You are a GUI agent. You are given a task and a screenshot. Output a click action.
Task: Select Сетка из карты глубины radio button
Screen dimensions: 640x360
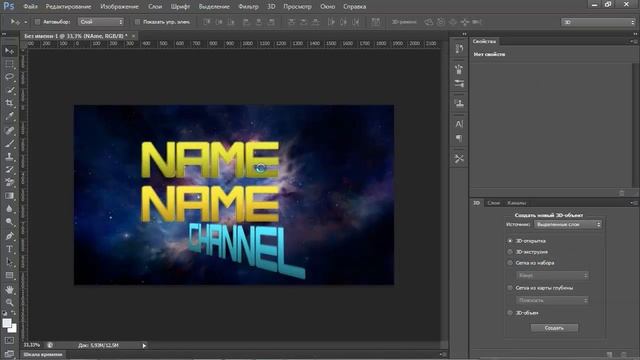point(510,288)
